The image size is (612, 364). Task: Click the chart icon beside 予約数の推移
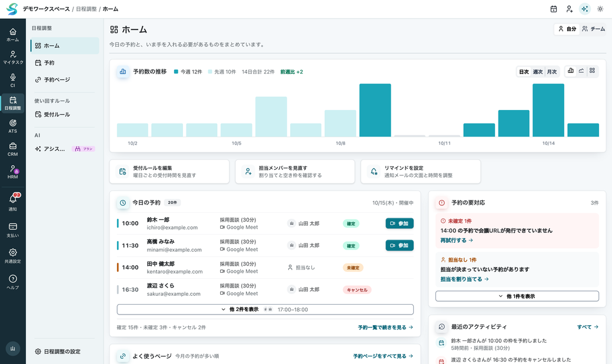pos(123,72)
